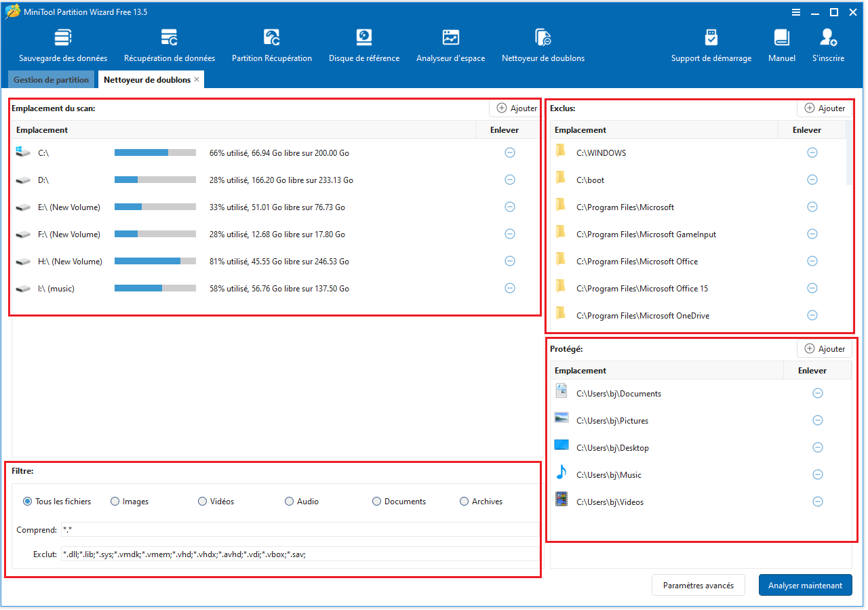The height and width of the screenshot is (610, 868).
Task: Select Tous les fichiers filter
Action: point(27,501)
